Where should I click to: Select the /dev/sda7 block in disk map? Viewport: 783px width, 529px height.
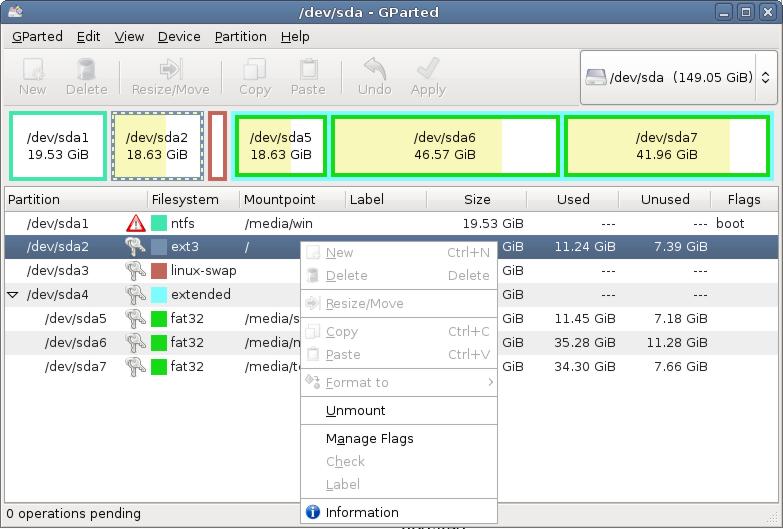(x=667, y=146)
